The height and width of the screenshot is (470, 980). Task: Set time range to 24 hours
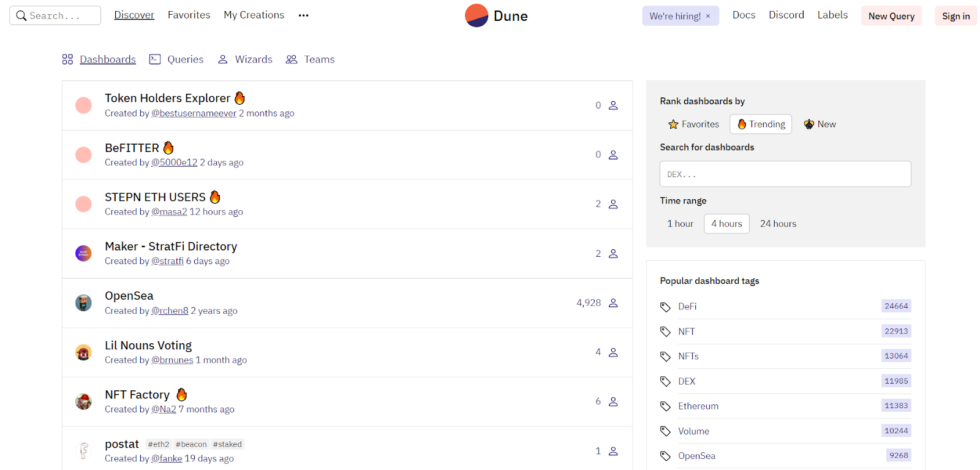point(778,224)
